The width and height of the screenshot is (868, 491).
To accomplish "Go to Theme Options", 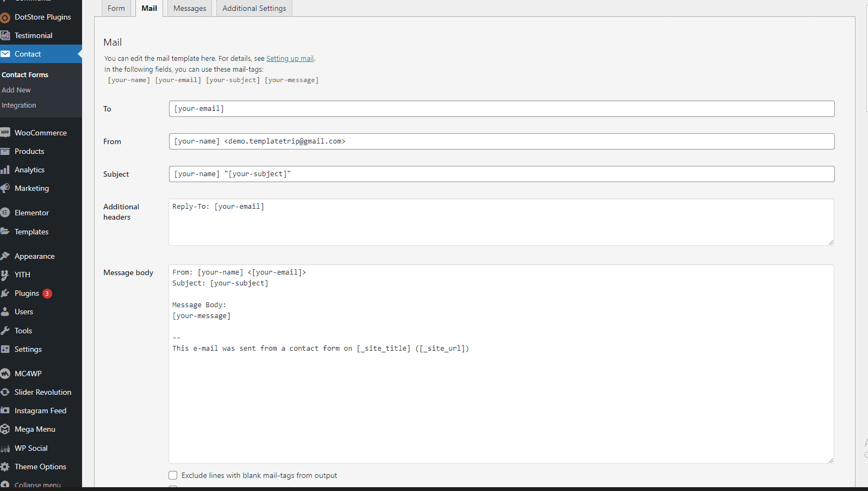I will click(40, 467).
